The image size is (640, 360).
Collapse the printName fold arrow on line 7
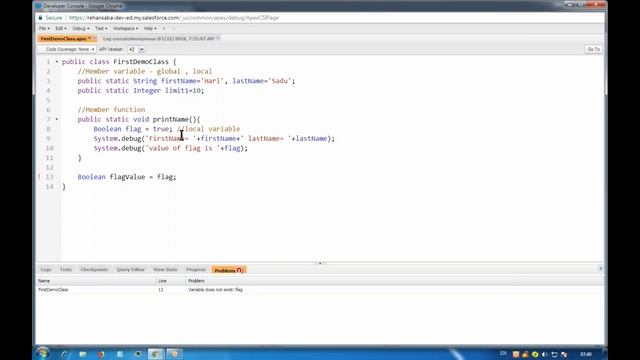coord(57,119)
